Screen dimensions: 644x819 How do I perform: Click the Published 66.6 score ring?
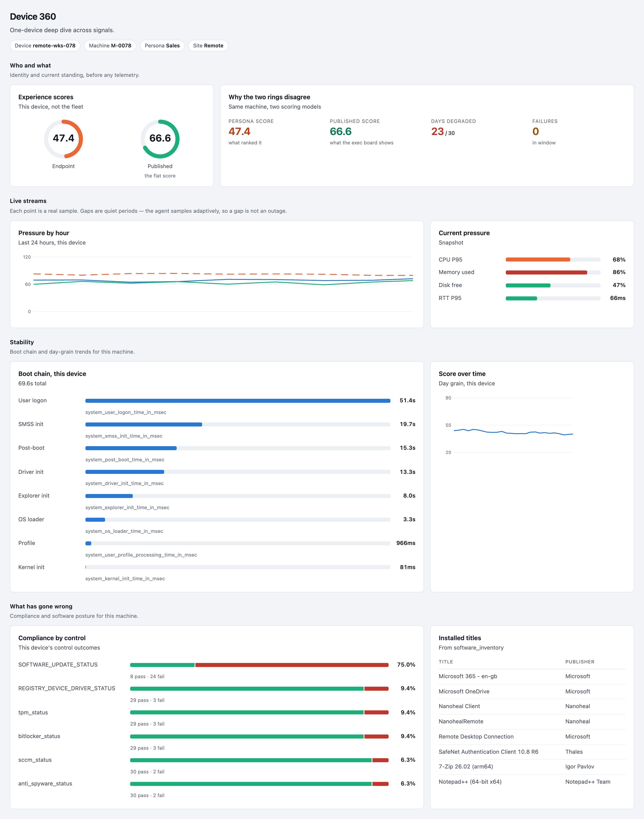[x=160, y=139]
